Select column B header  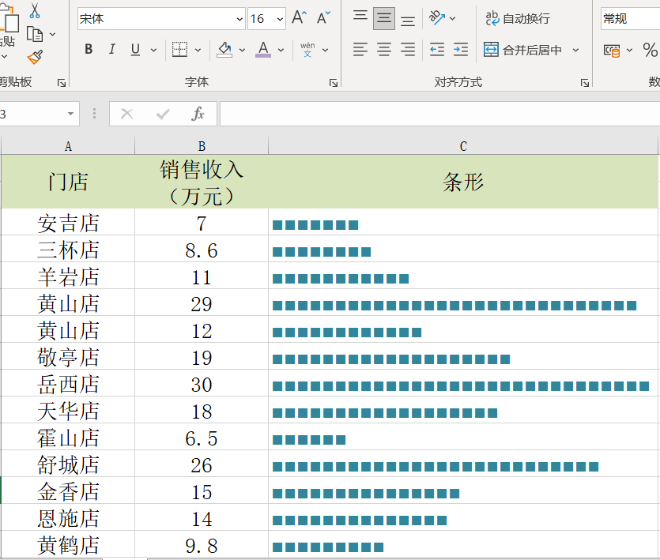[x=202, y=146]
